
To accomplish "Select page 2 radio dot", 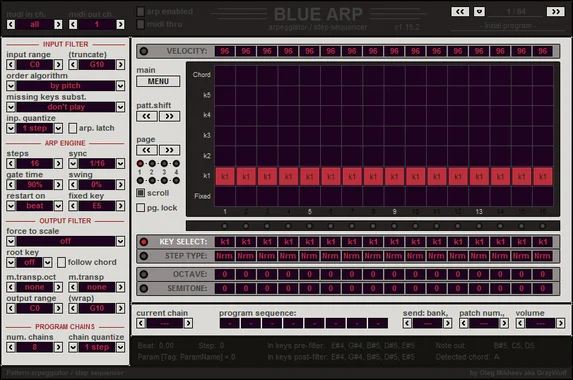I will [152, 163].
